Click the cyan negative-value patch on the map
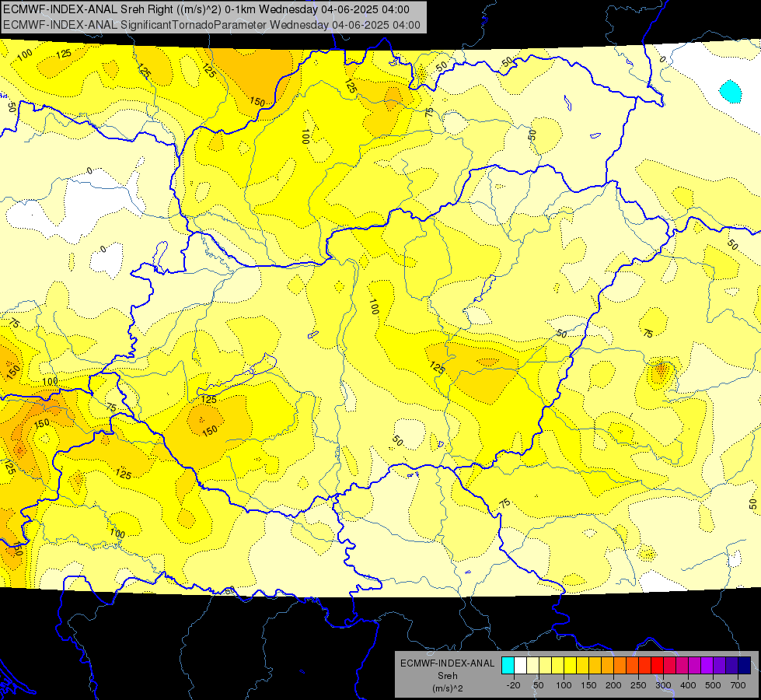Screen dimensions: 761x700 tap(731, 91)
